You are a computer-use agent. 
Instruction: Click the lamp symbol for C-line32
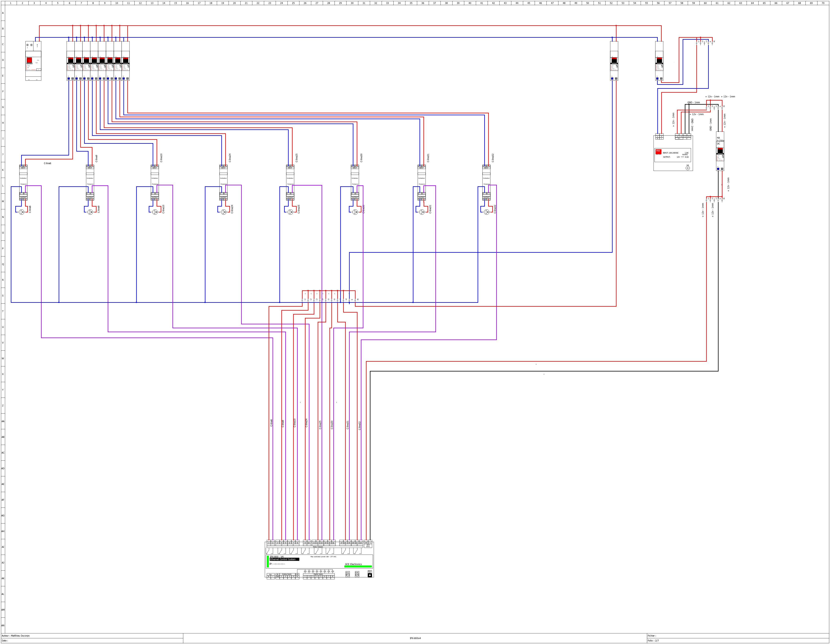(486, 212)
